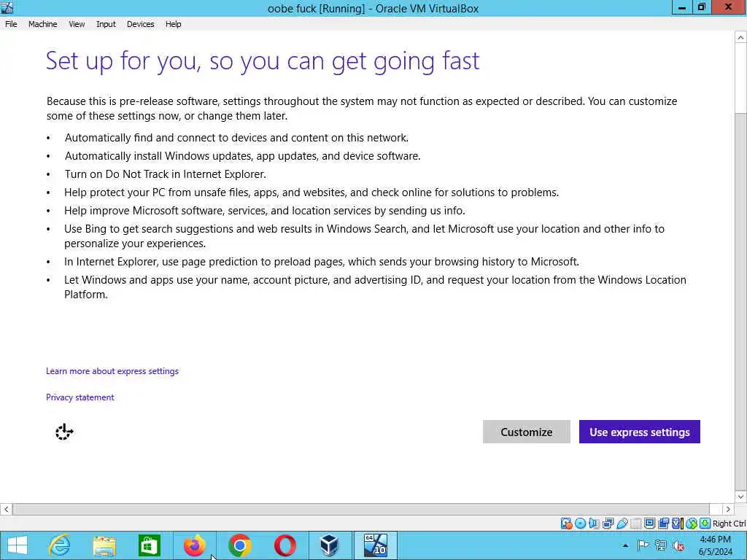Select the running VM taskbar icon
This screenshot has height=560, width=747.
tap(375, 545)
